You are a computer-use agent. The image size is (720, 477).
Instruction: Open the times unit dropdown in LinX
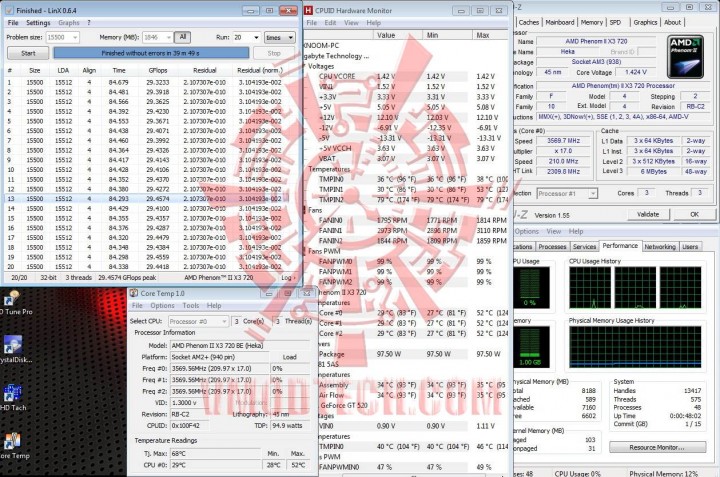coord(280,37)
